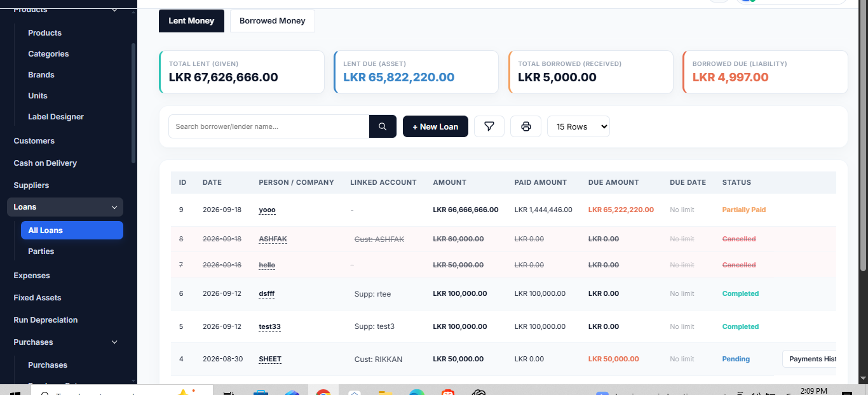
Task: Open Purchases sub-item under Purchases
Action: click(48, 365)
